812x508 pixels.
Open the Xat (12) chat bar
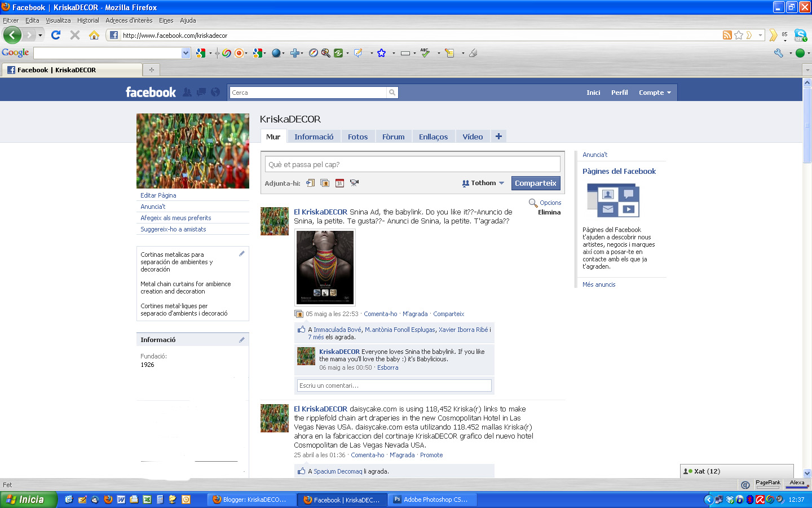point(736,471)
